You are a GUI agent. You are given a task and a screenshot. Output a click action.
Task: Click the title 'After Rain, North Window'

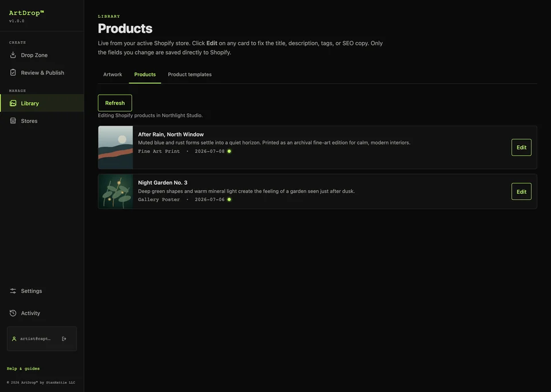point(171,134)
